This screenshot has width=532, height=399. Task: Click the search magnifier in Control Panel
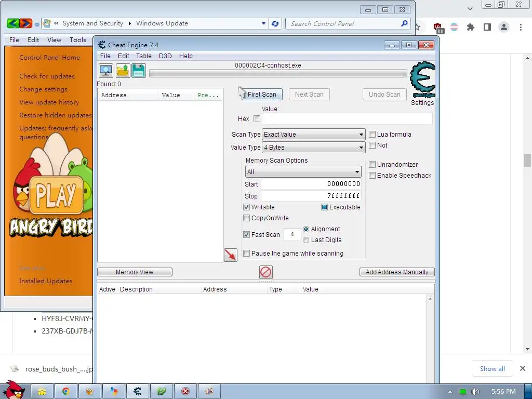(404, 23)
